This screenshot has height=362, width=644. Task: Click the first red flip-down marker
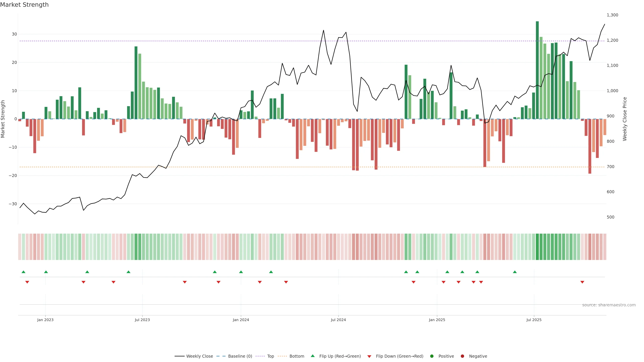tap(27, 282)
